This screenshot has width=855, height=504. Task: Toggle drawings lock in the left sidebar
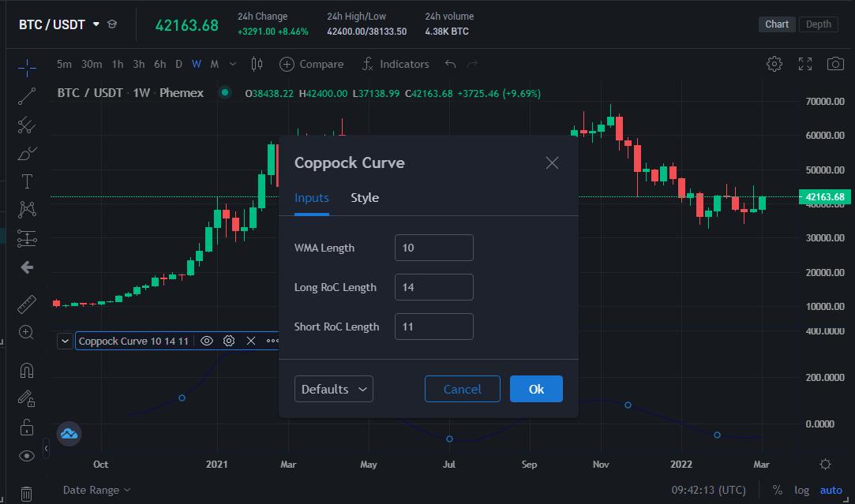26,427
